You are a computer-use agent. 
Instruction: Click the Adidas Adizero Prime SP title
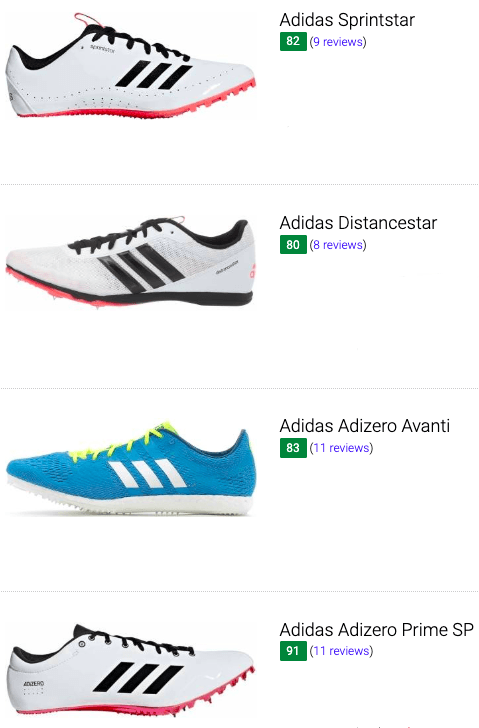376,629
